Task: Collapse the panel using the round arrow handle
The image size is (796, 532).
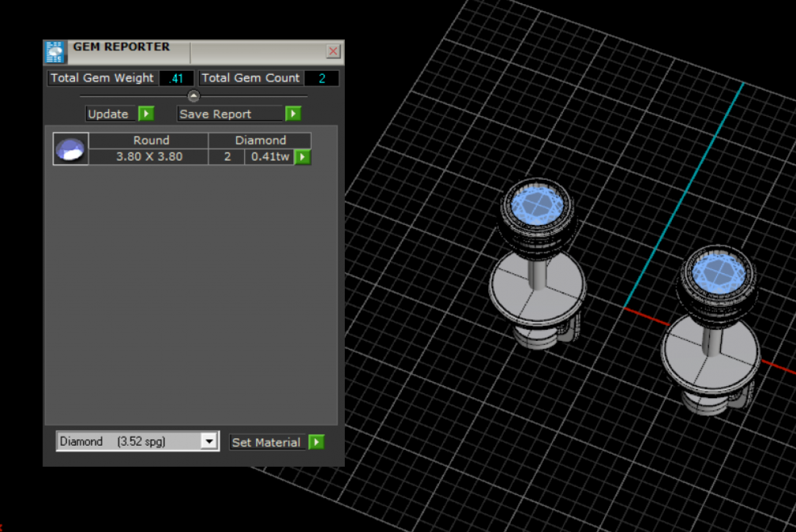Action: (x=193, y=96)
